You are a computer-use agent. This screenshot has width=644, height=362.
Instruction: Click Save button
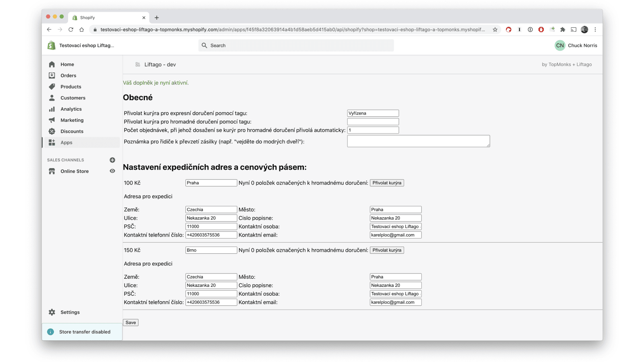[131, 323]
